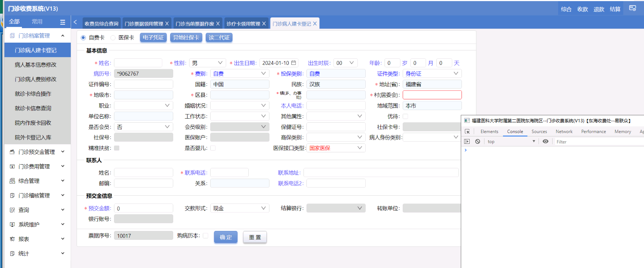This screenshot has height=268, width=644.
Task: Click the icon beside 查询 in the sidebar
Action: point(12,210)
